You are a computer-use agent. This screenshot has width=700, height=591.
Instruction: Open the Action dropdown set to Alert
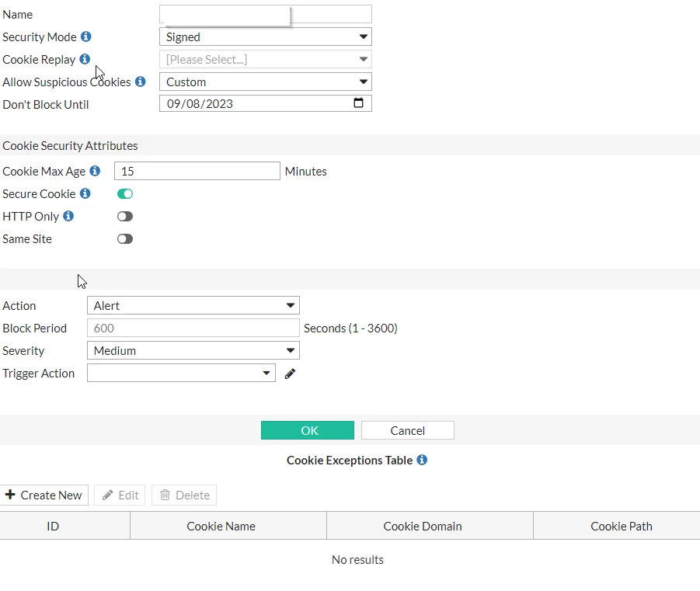pyautogui.click(x=193, y=305)
